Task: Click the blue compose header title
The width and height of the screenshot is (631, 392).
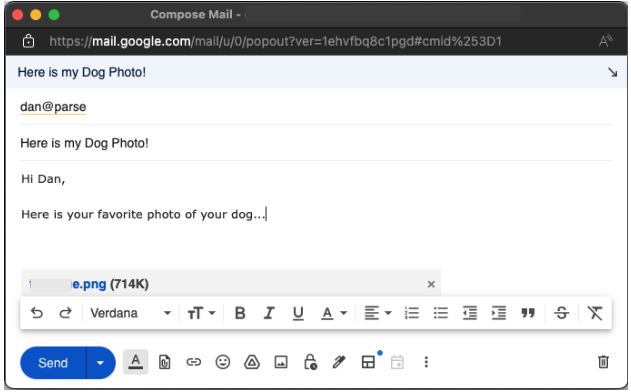Action: point(82,72)
